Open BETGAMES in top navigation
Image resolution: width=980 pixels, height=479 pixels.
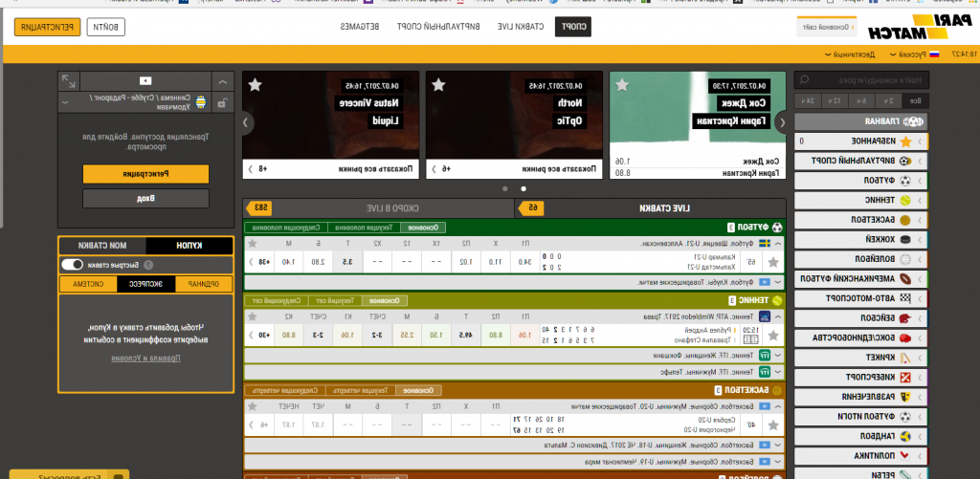[360, 27]
